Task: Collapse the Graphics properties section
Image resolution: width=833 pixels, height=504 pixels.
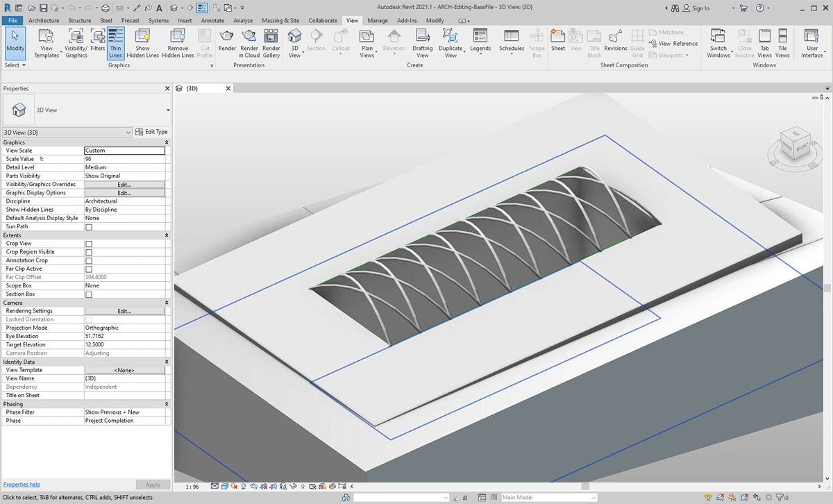Action: [167, 142]
